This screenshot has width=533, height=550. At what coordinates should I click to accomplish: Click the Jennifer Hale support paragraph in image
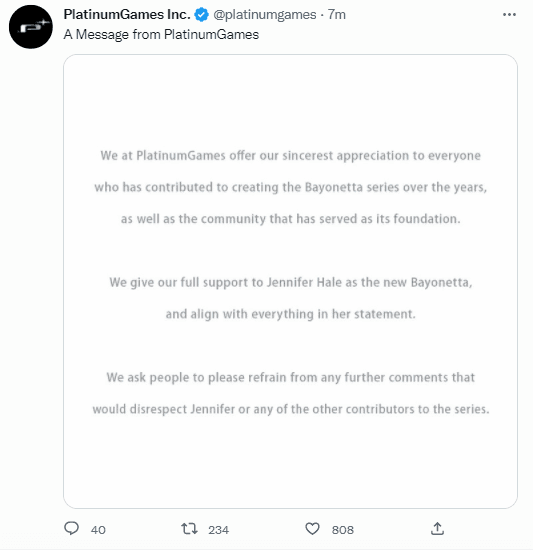point(291,298)
